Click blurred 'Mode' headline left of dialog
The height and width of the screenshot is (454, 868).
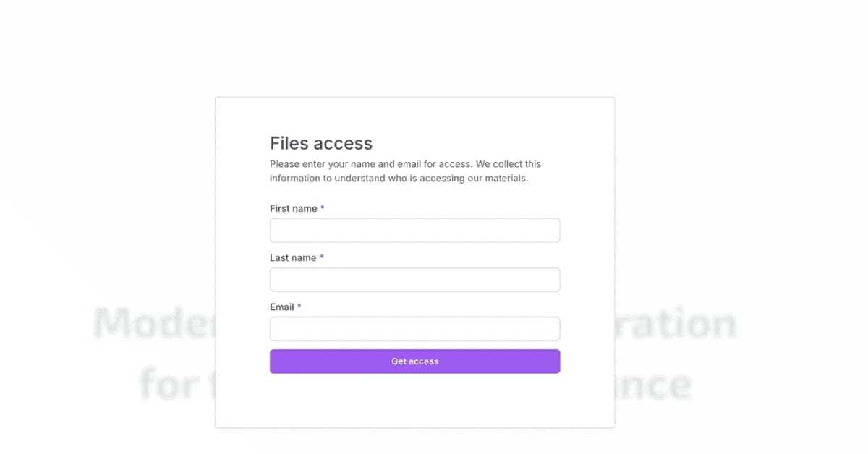click(155, 324)
